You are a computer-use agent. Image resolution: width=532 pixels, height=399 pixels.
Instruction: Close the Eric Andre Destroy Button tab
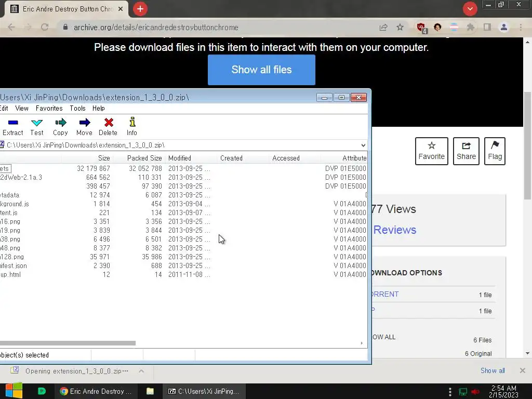click(x=121, y=9)
